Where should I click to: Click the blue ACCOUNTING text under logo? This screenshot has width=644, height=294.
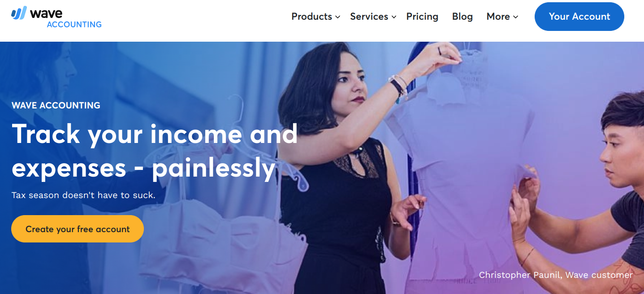[74, 25]
